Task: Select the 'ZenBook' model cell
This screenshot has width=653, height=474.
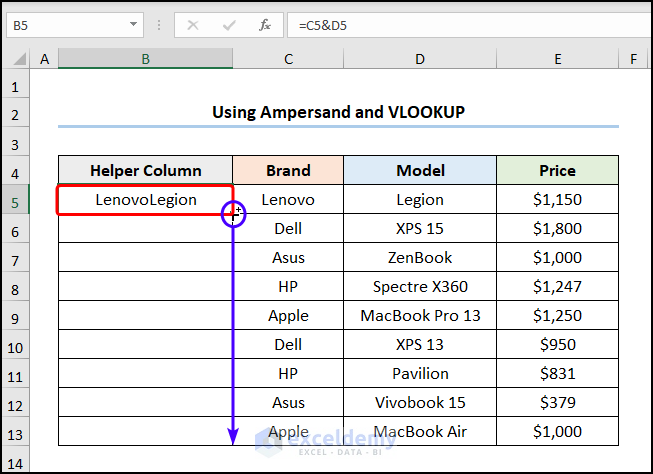Action: click(x=420, y=257)
